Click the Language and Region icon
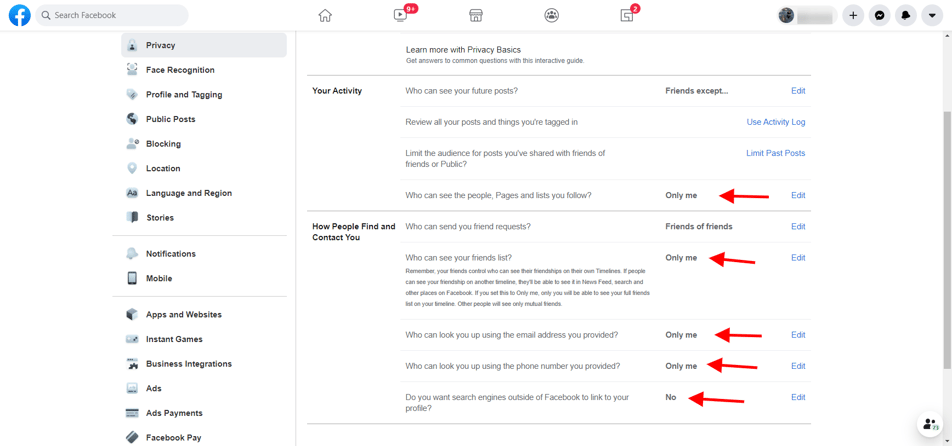Viewport: 952px width, 446px height. click(132, 193)
